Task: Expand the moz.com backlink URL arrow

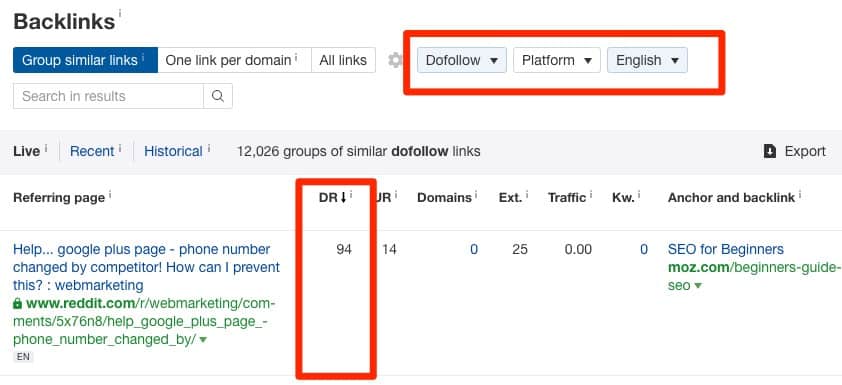Action: 698,286
